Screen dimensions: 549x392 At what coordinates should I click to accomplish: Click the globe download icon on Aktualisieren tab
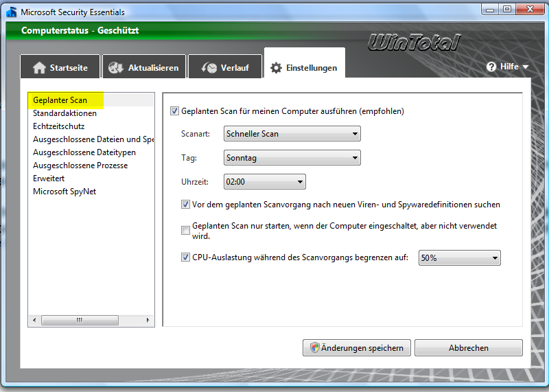pyautogui.click(x=115, y=67)
